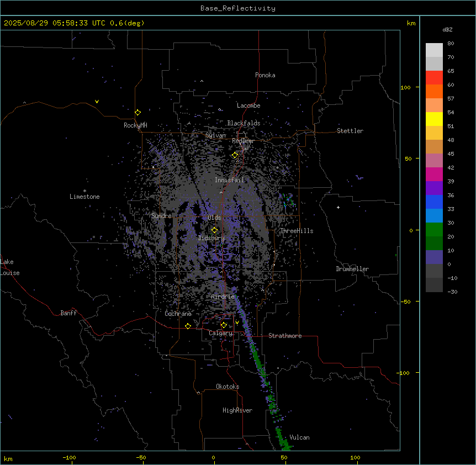Click the Ponoka city label
Screen dimensions: 476x465
coord(265,75)
